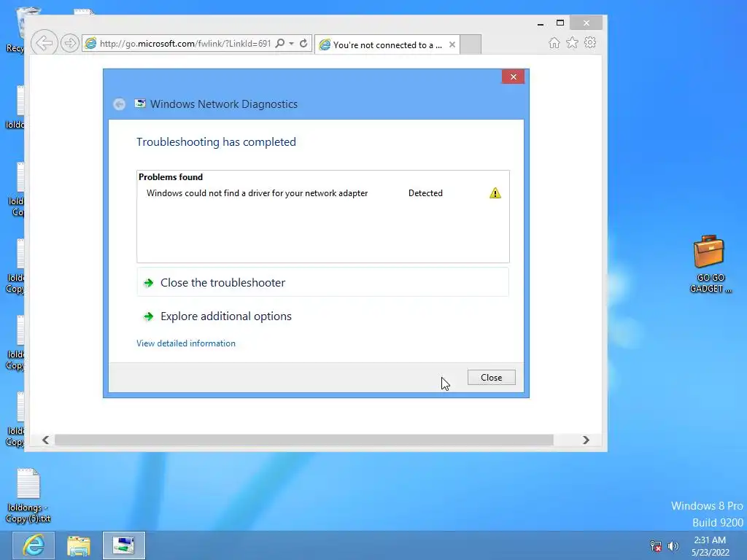Click the Internet Explorer forward arrow button
Viewport: 747px width, 560px height.
pos(69,43)
